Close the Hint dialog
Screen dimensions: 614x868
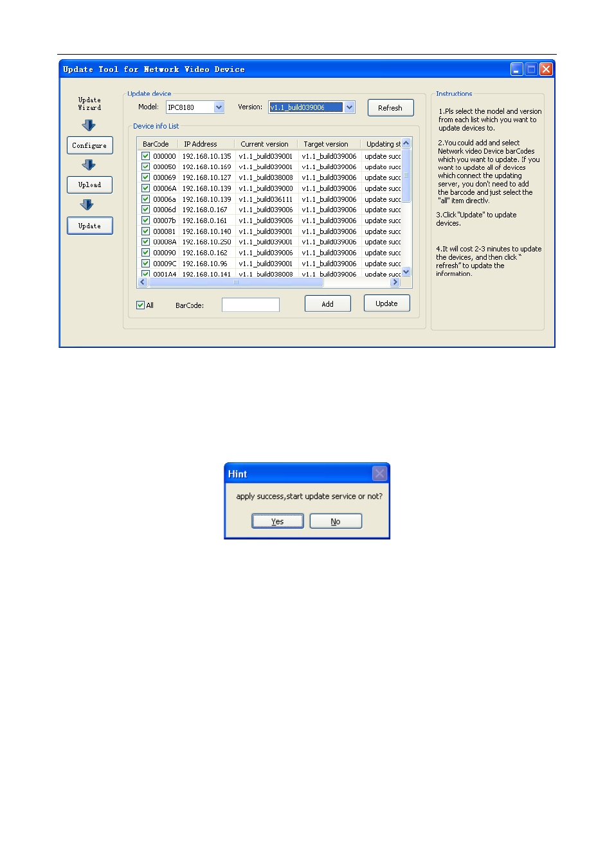click(380, 473)
